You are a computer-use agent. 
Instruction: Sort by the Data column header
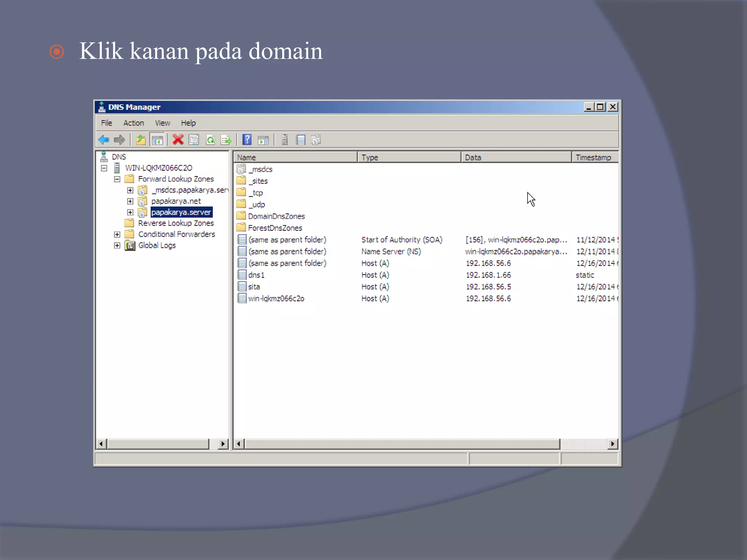(516, 157)
